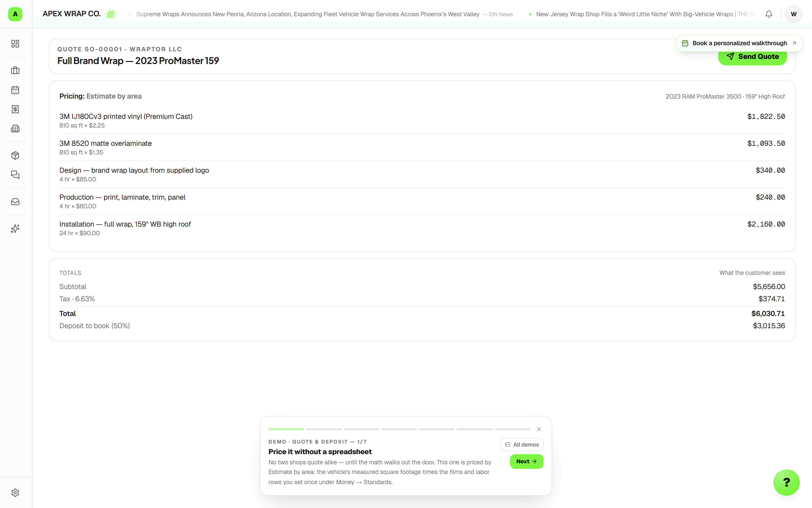The width and height of the screenshot is (812, 508).
Task: Click the Tax 6.63% row label
Action: [x=77, y=299]
